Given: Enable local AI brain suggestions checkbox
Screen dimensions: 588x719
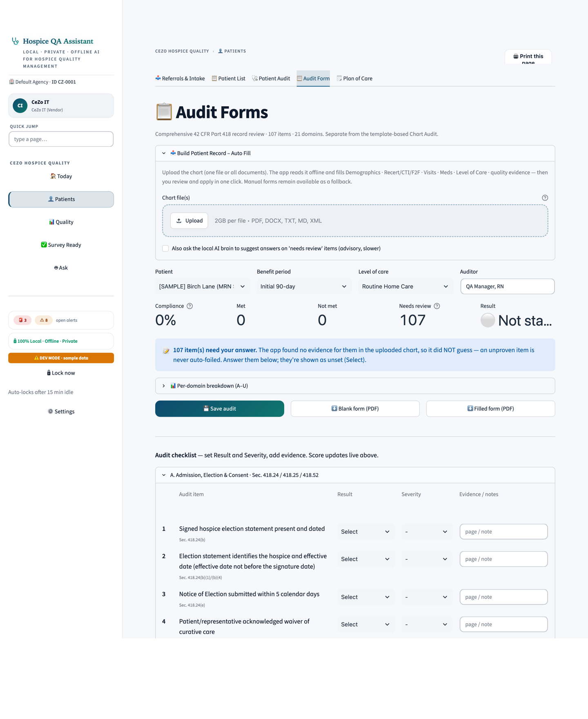Looking at the screenshot, I should (x=165, y=248).
